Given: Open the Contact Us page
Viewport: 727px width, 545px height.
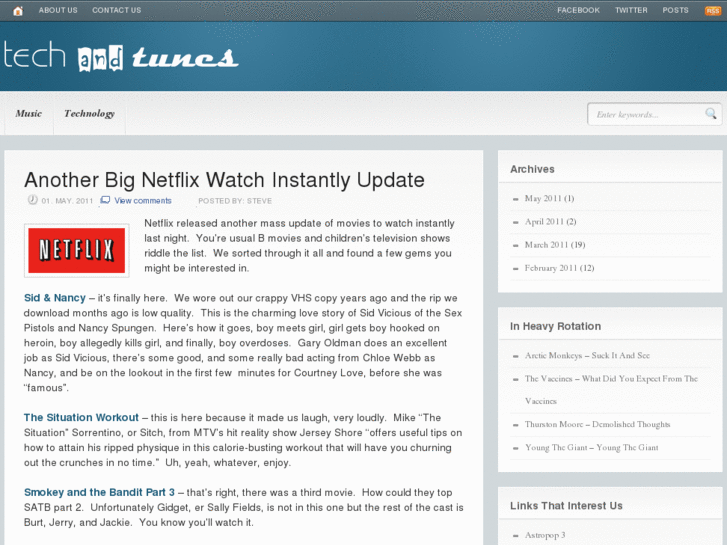Looking at the screenshot, I should 116,10.
